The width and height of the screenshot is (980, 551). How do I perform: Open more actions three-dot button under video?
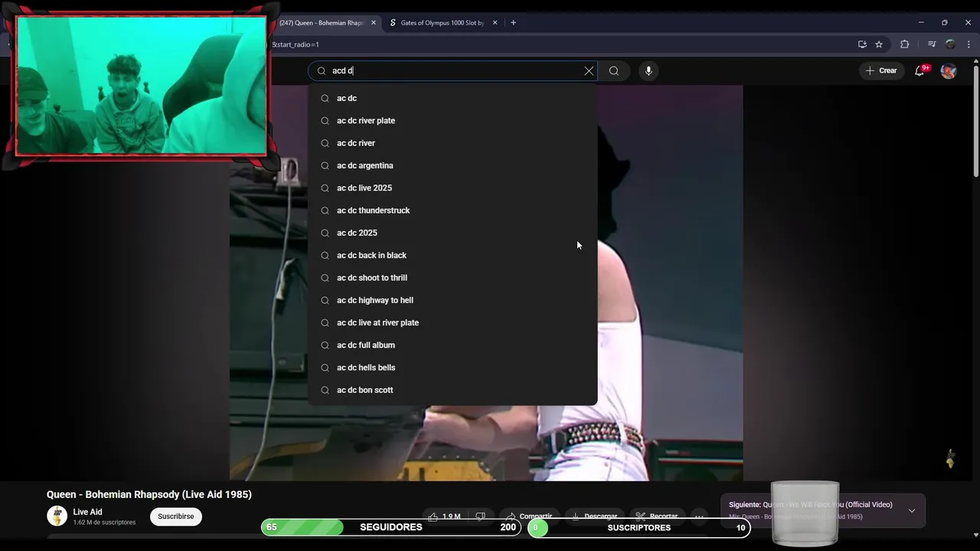(698, 517)
